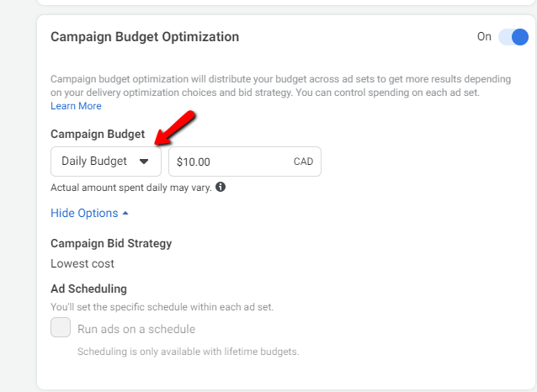Viewport: 537px width, 392px height.
Task: Click the Campaign Budget field label
Action: click(98, 134)
